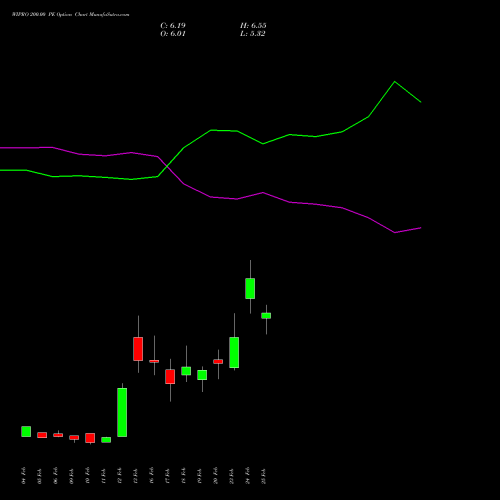500x500 pixels.
Task: Click the last small green candle above 25 Feb
Action: click(266, 316)
